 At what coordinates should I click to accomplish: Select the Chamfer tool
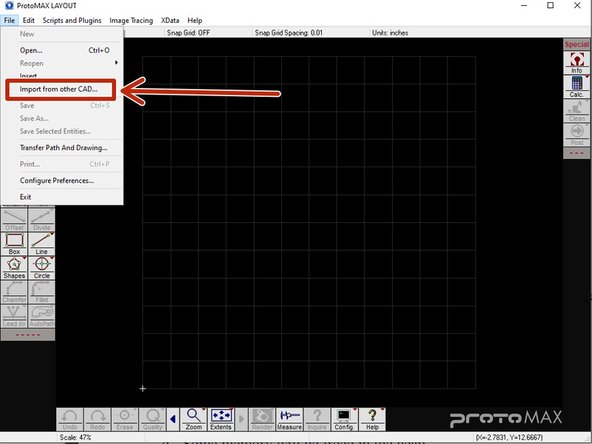pyautogui.click(x=14, y=292)
